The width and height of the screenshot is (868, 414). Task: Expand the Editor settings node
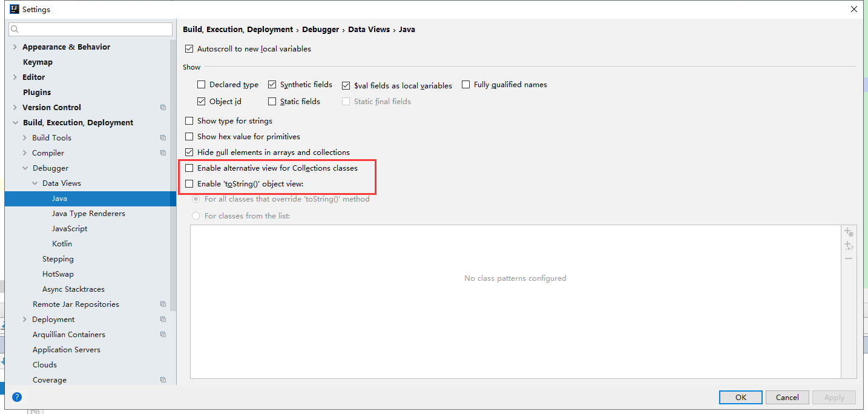pos(15,77)
